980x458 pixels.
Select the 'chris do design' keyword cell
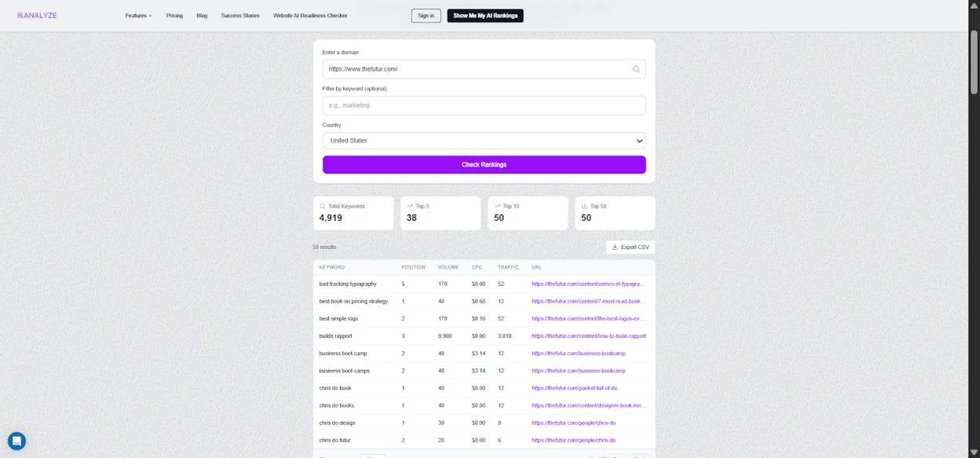coord(337,423)
